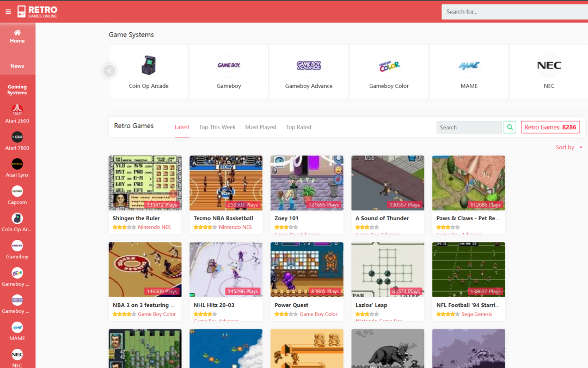Open the Atari 2600 sidebar icon
Image resolution: width=588 pixels, height=368 pixels.
tap(17, 110)
